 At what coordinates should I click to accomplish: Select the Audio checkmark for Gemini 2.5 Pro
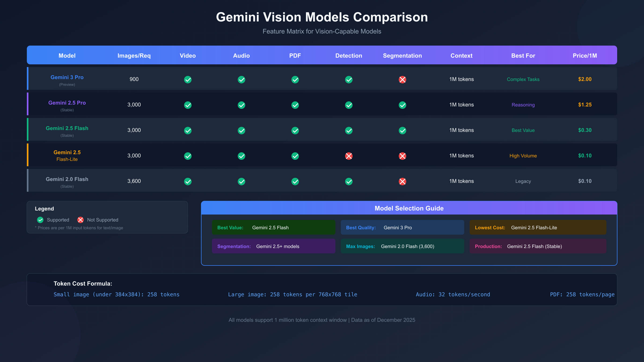241,105
